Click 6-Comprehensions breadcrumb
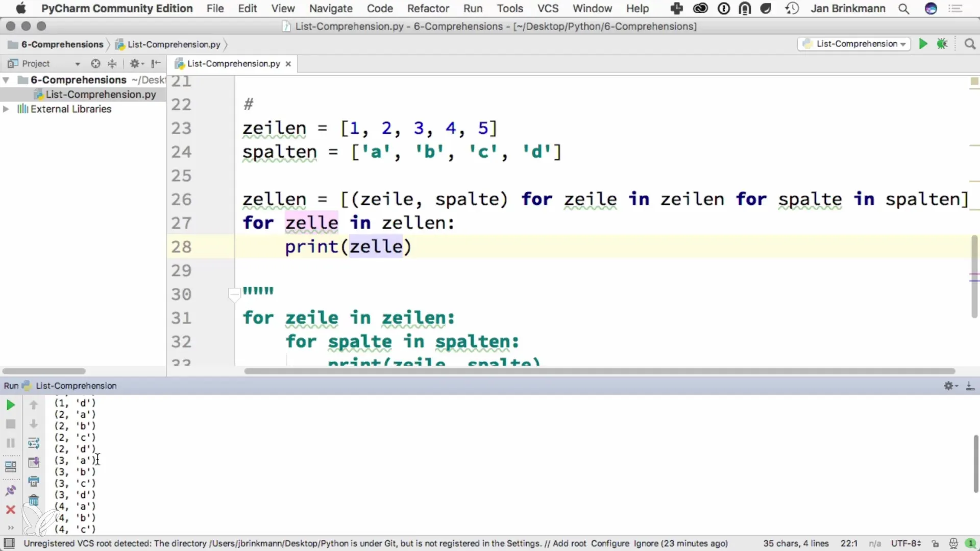The height and width of the screenshot is (551, 980). (56, 44)
